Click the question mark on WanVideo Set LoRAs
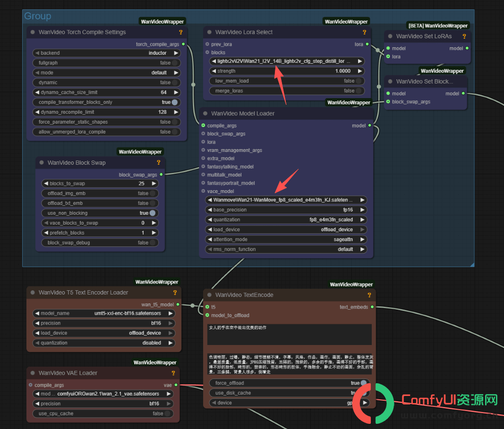Viewport: 504px width, 429px height. pos(464,36)
